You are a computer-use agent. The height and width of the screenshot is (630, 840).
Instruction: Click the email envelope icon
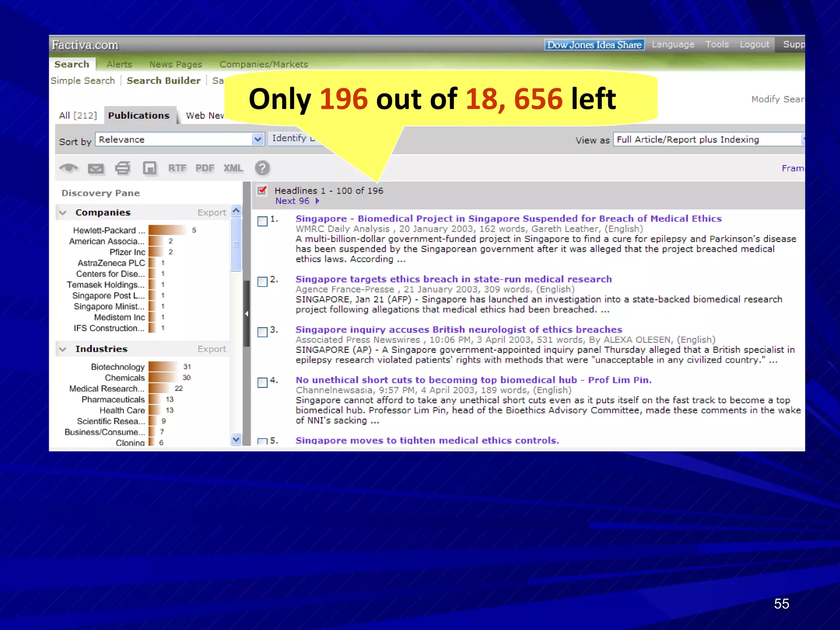click(96, 169)
